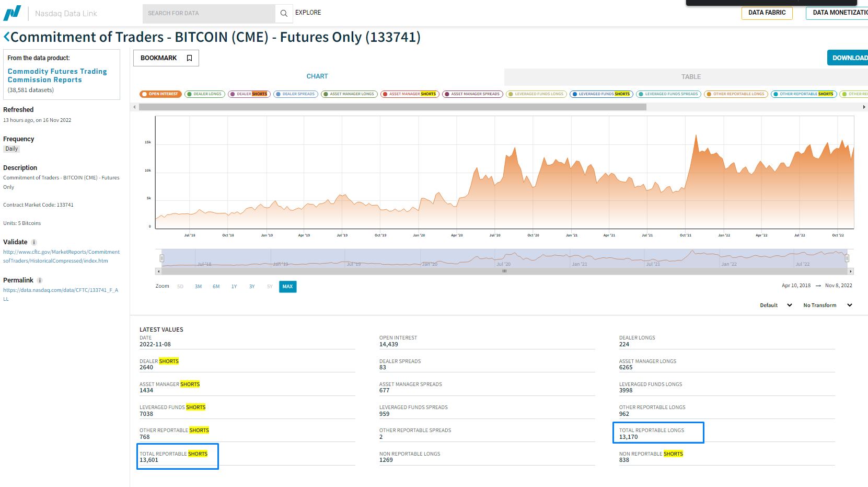Open the data.nasdaq.com permalink

(x=61, y=295)
